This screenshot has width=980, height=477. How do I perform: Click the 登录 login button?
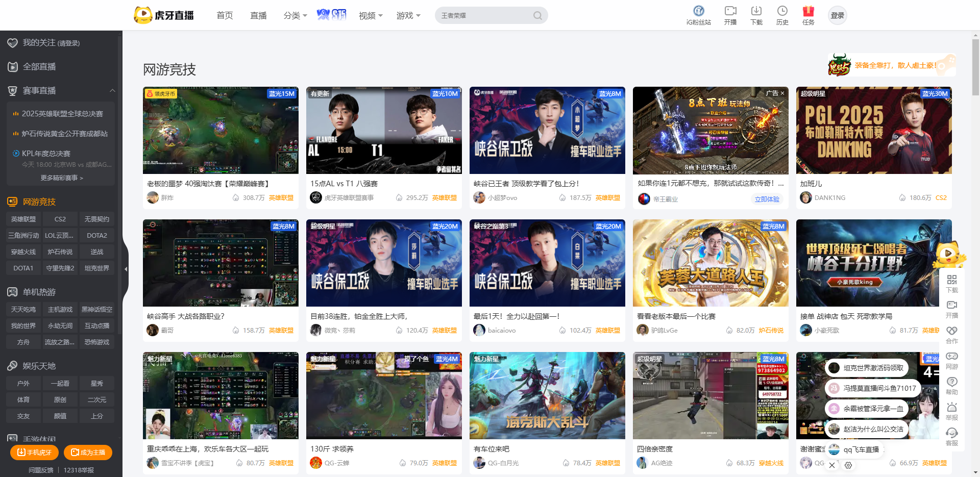coord(837,16)
